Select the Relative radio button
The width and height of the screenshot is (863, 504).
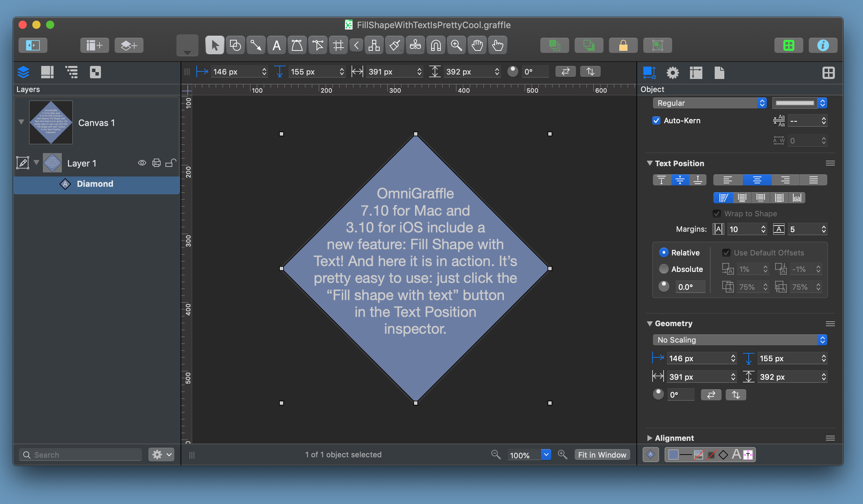tap(664, 253)
